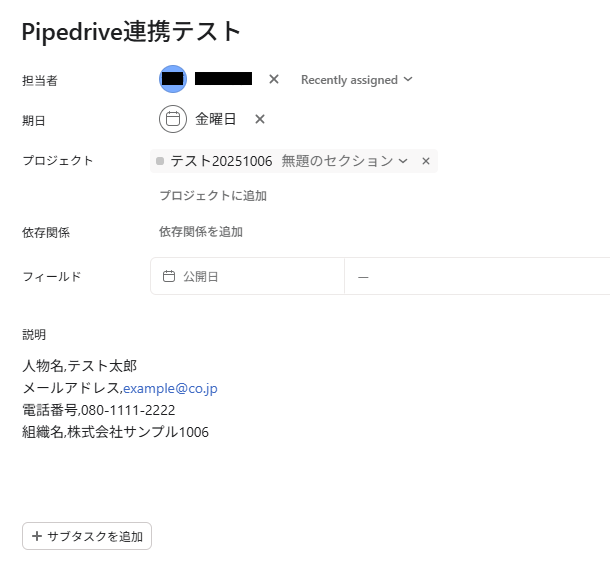Click the plus icon for subtask

click(x=37, y=536)
